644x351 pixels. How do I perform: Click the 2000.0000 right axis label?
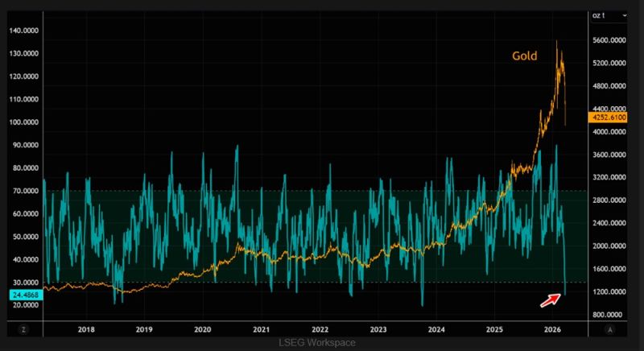[x=609, y=246]
